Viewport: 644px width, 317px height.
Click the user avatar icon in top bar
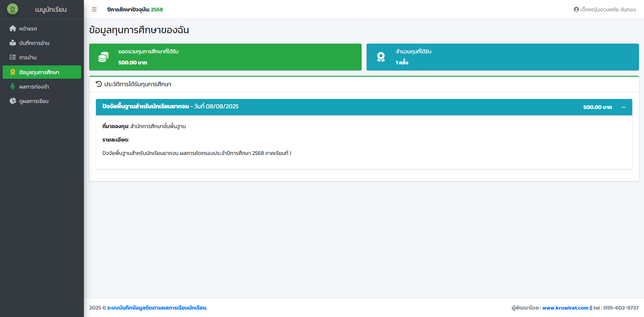pyautogui.click(x=576, y=9)
